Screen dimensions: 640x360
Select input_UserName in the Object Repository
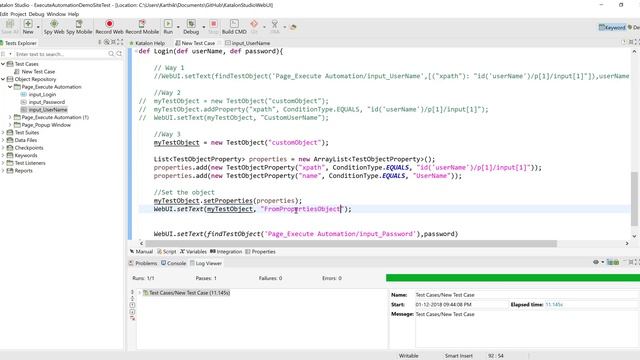tap(48, 109)
